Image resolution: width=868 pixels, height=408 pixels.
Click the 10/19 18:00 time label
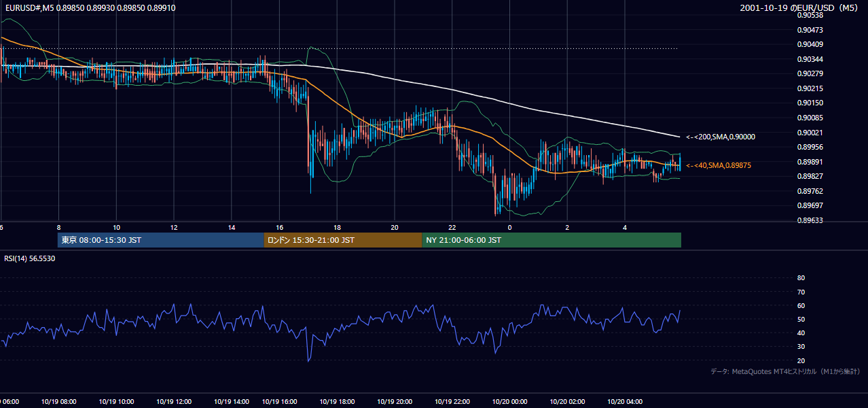pos(338,402)
